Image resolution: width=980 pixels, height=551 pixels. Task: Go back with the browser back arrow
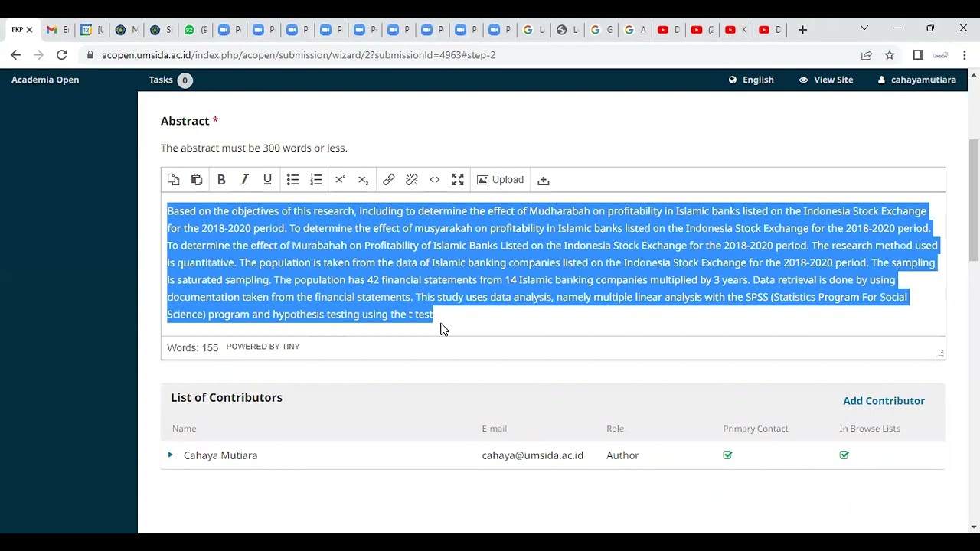point(15,55)
